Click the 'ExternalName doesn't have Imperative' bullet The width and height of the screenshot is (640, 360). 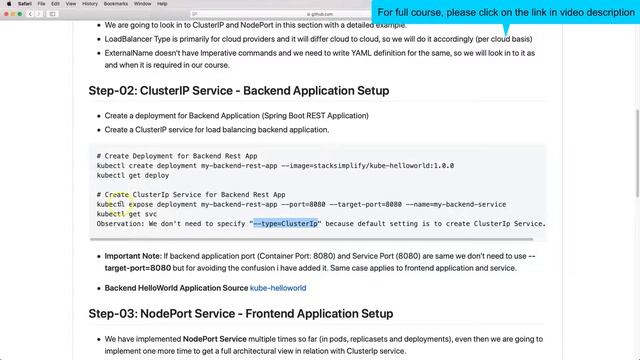pos(320,59)
